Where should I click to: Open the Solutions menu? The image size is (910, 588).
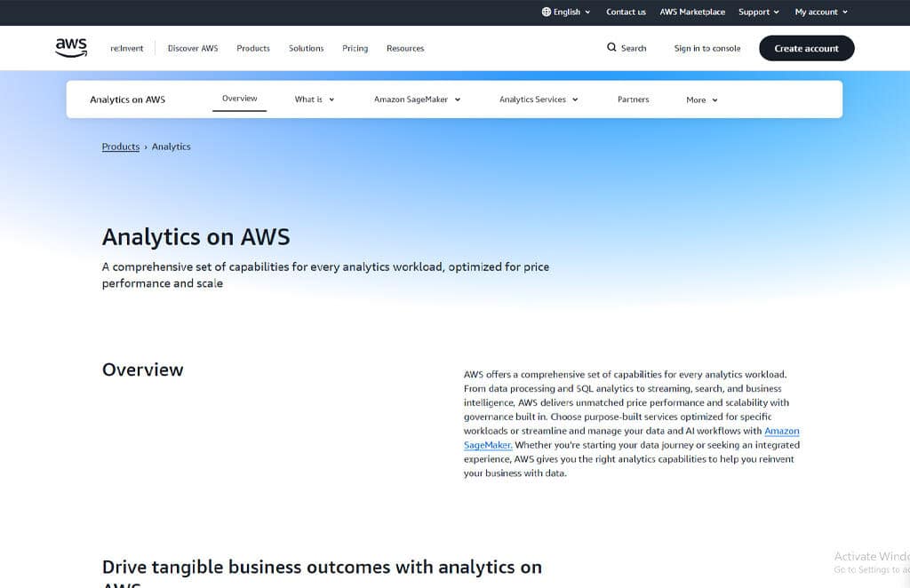point(306,48)
